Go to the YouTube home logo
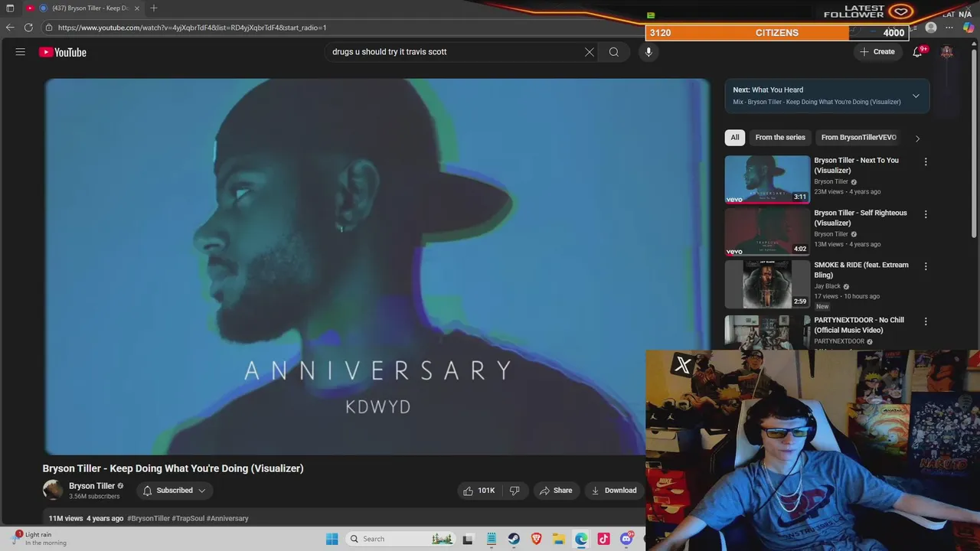The image size is (980, 551). (63, 52)
